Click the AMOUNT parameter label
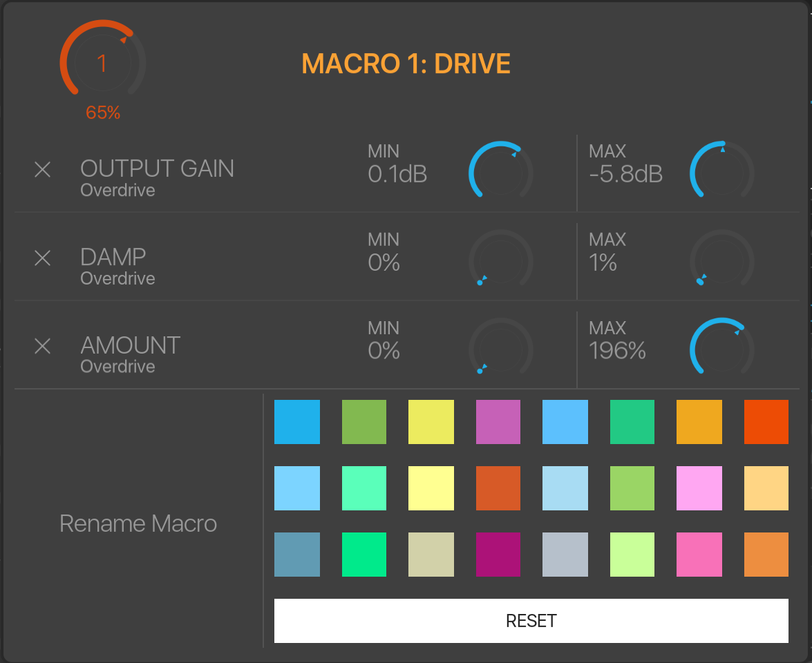This screenshot has width=812, height=663. tap(130, 345)
